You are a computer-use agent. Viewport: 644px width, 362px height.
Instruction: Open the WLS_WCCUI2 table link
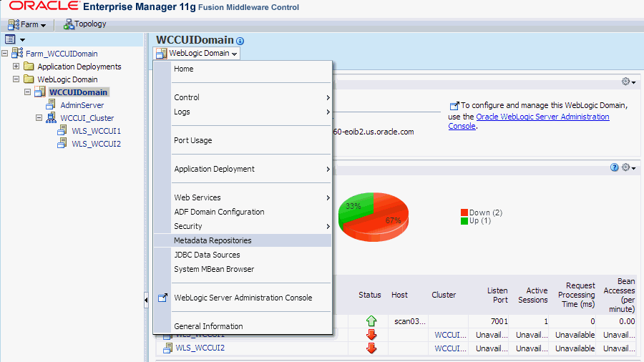coord(200,348)
